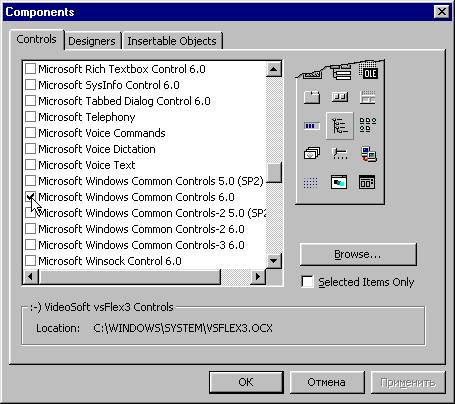
Task: Check Microsoft Windows Common Controls-2 6.0
Action: coord(30,229)
